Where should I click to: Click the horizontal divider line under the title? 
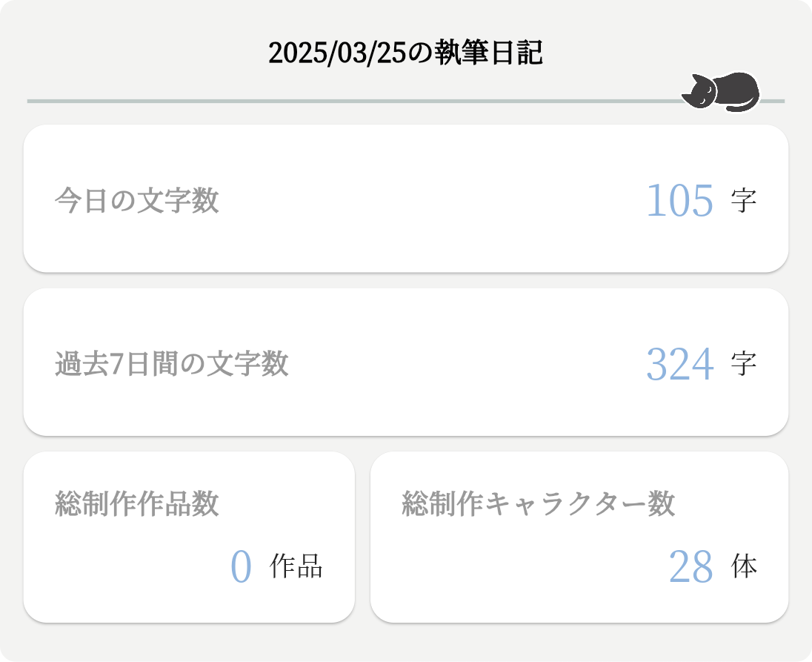[x=348, y=101]
